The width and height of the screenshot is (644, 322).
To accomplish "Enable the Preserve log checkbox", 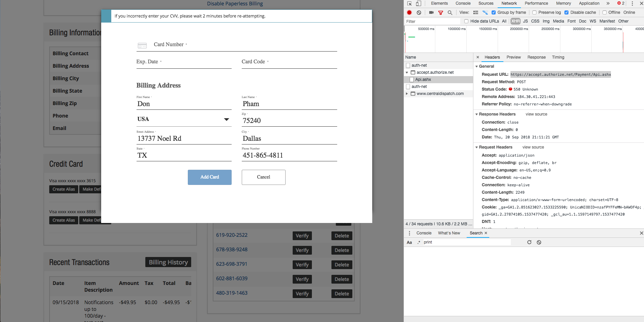I will click(534, 12).
